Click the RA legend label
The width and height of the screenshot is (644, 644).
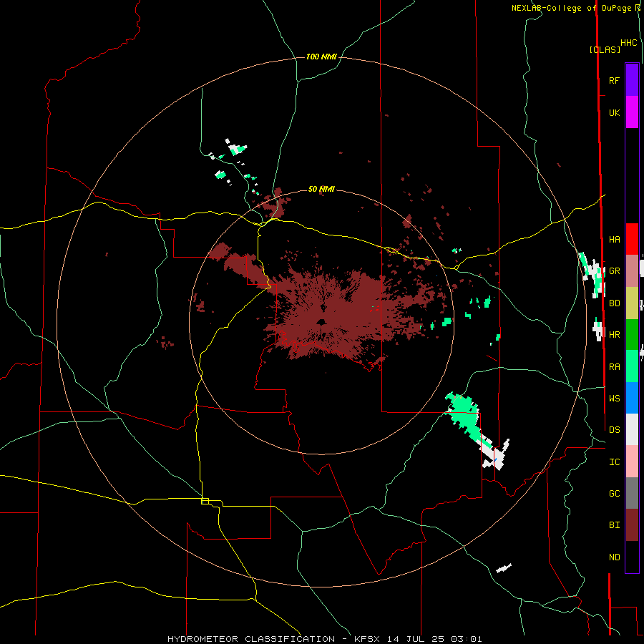click(x=615, y=367)
